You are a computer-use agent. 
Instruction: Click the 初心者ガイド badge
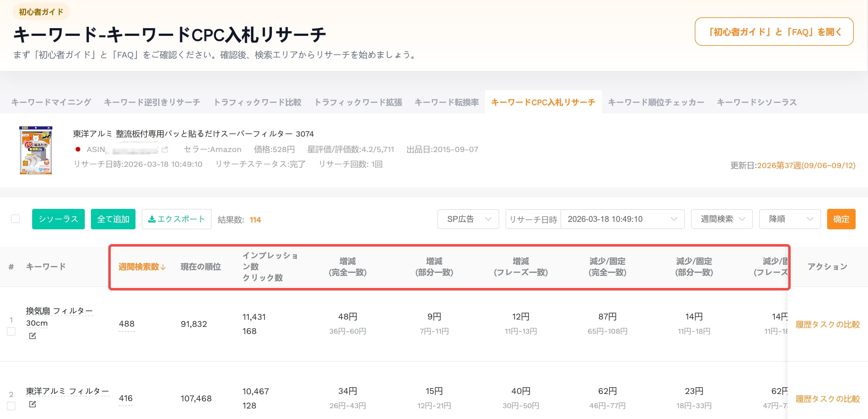[x=41, y=12]
